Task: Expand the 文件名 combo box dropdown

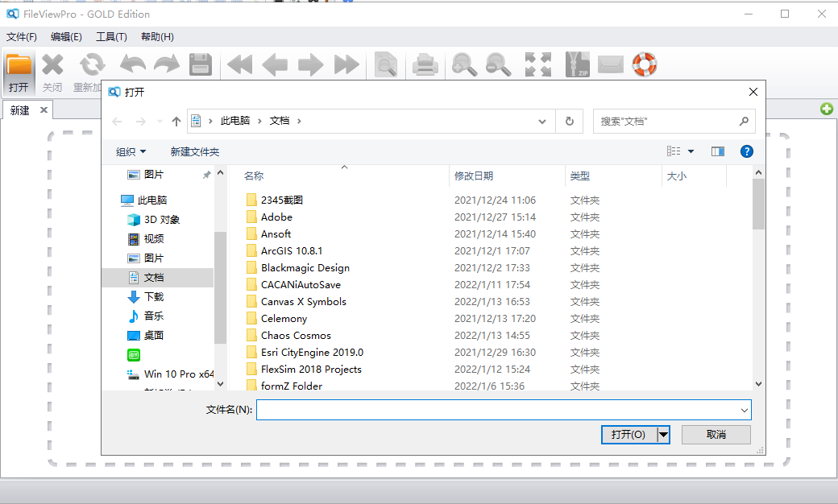Action: click(744, 410)
